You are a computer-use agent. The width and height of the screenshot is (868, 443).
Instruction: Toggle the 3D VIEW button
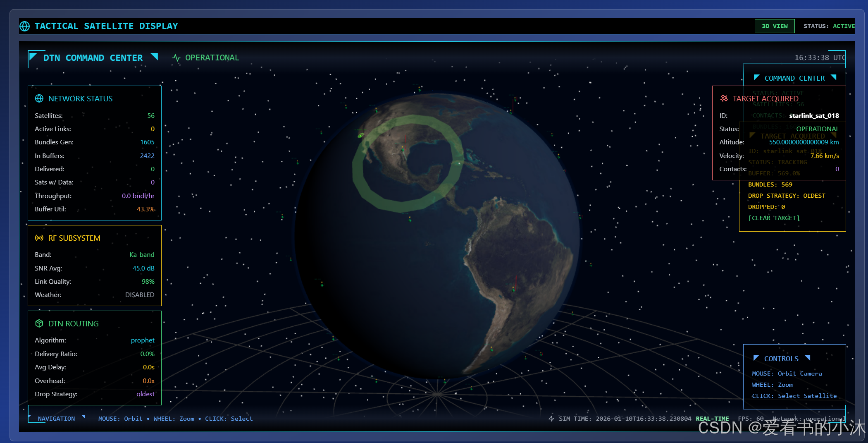(775, 26)
